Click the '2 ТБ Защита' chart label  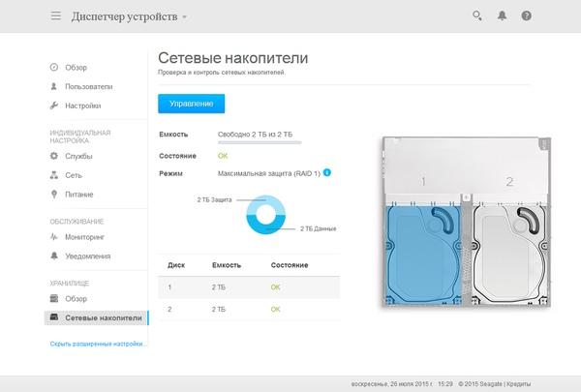(214, 199)
